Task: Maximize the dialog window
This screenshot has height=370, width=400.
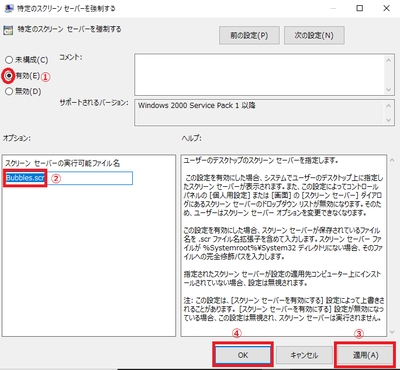Action: pyautogui.click(x=360, y=8)
